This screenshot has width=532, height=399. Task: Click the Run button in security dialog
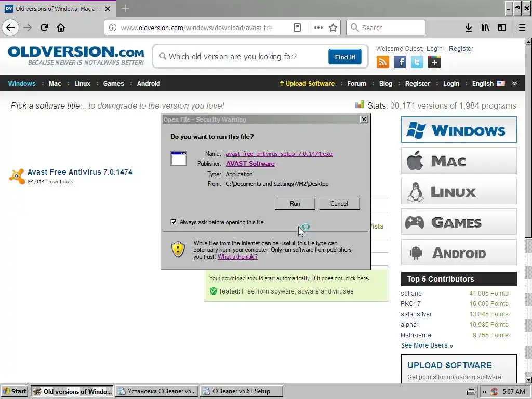[x=295, y=204]
